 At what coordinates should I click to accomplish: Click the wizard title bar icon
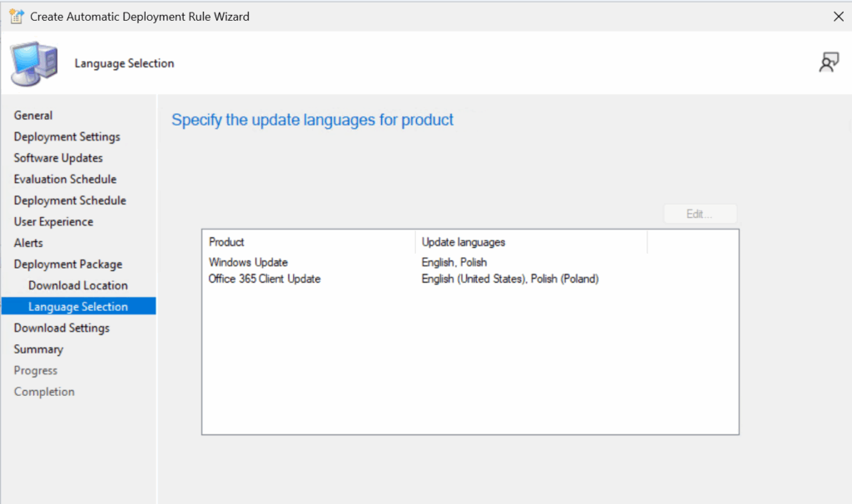tap(16, 16)
